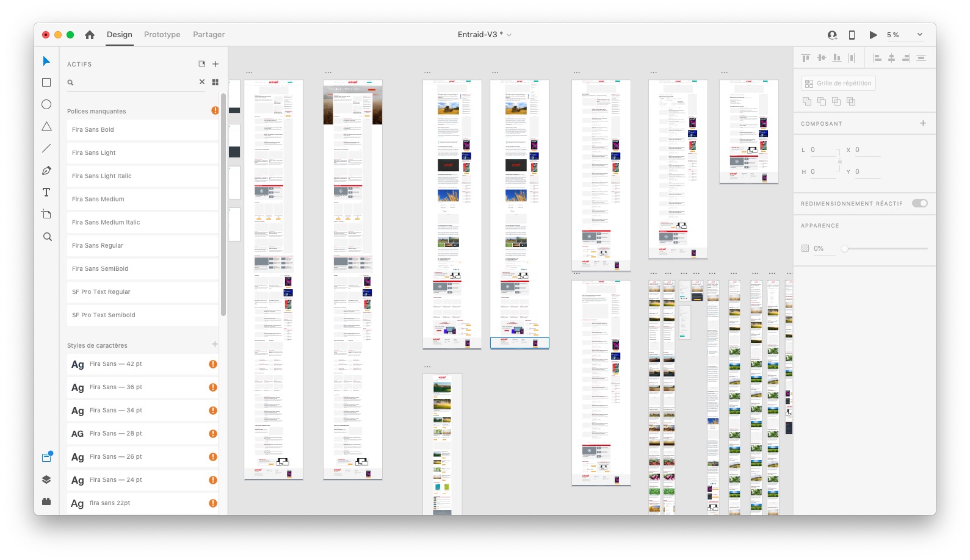Select the Selection arrow tool
The width and height of the screenshot is (970, 560).
tap(46, 61)
